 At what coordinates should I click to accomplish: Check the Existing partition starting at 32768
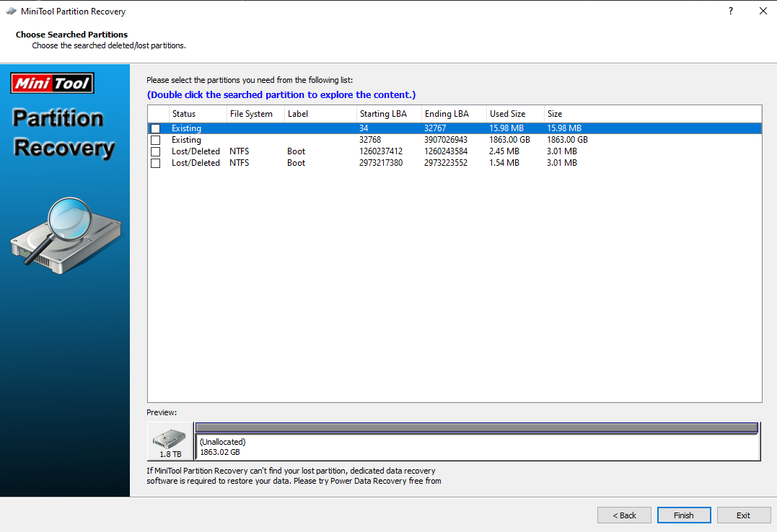point(156,140)
